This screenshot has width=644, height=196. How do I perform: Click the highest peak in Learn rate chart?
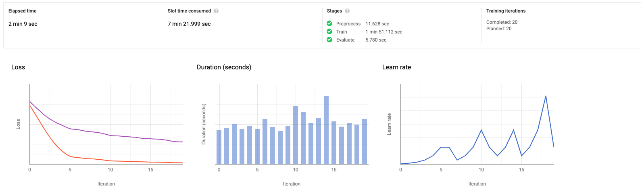pyautogui.click(x=546, y=96)
